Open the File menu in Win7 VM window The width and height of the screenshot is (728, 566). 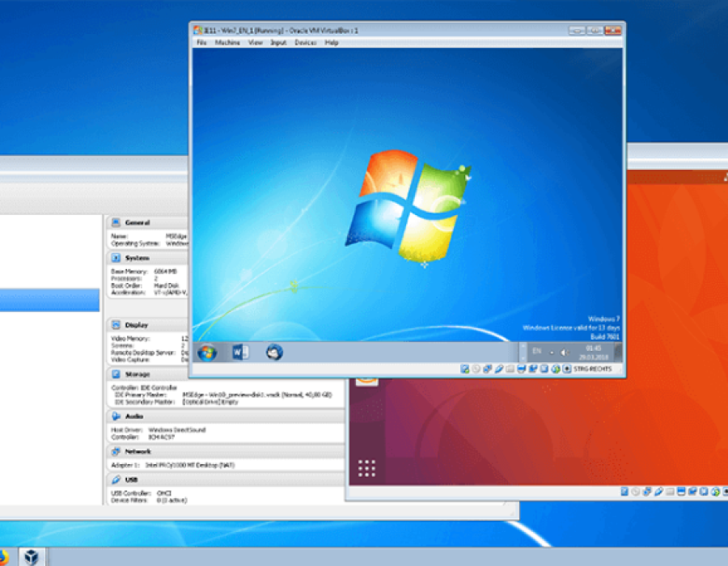[201, 43]
